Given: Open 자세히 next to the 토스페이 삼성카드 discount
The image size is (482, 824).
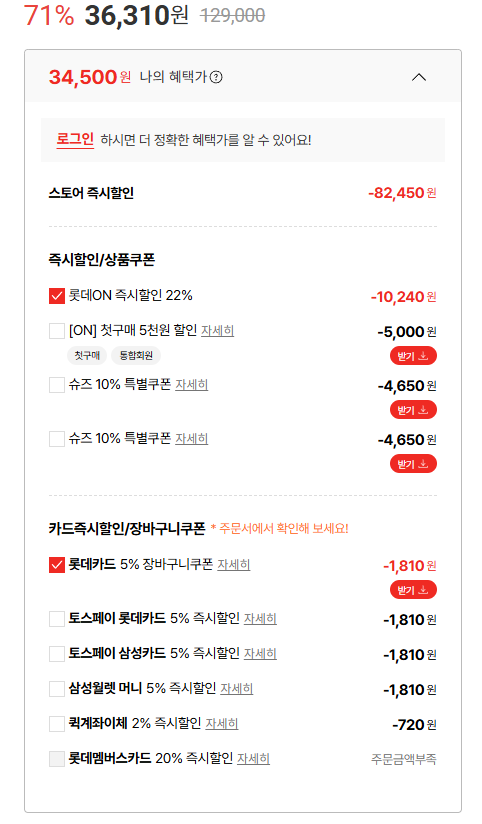Looking at the screenshot, I should (x=260, y=654).
